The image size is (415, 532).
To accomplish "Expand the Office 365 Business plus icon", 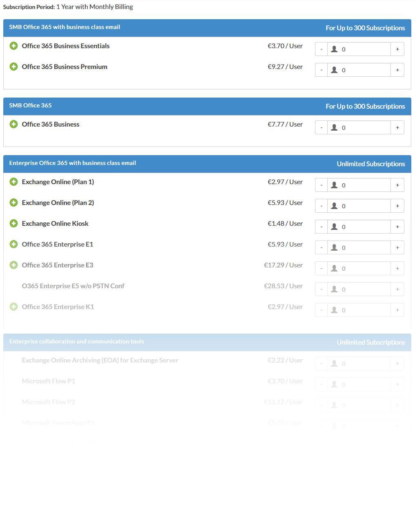I will pos(13,124).
